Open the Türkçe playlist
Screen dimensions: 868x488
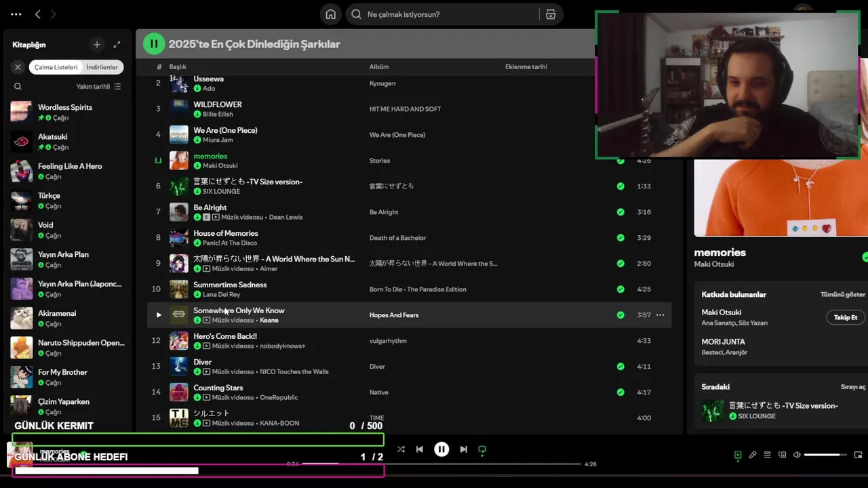[68, 201]
